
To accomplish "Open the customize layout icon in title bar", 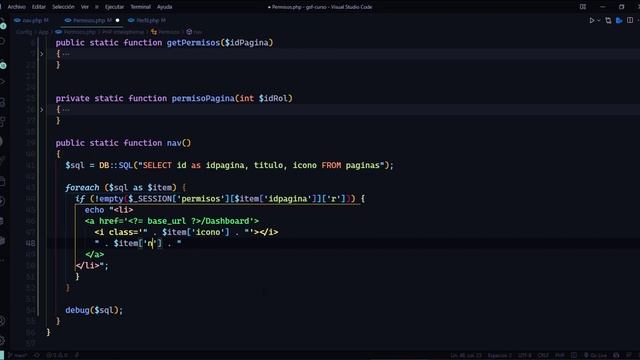I will (583, 7).
